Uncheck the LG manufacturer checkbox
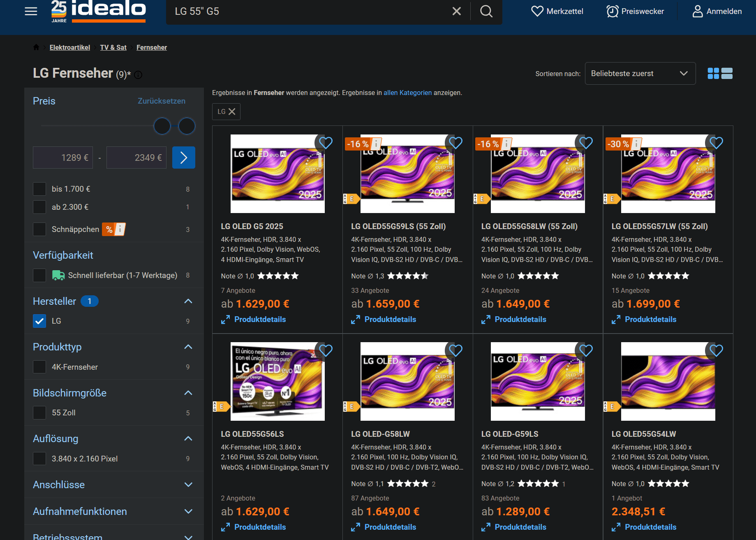The height and width of the screenshot is (540, 756). [x=39, y=321]
